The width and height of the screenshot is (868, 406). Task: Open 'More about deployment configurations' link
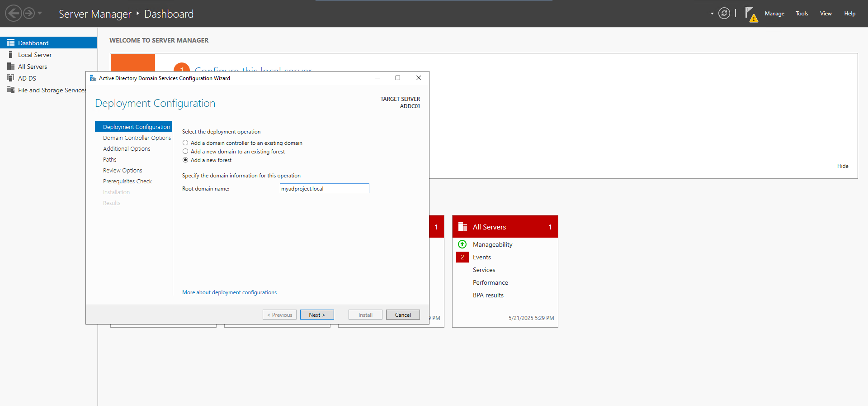pos(229,292)
